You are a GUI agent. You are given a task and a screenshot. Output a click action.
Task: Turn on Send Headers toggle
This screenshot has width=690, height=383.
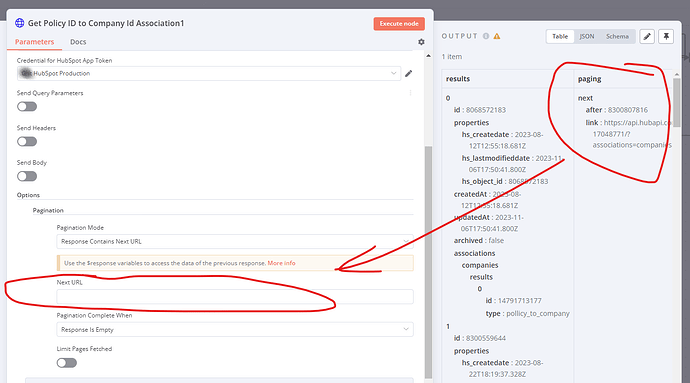coord(27,141)
